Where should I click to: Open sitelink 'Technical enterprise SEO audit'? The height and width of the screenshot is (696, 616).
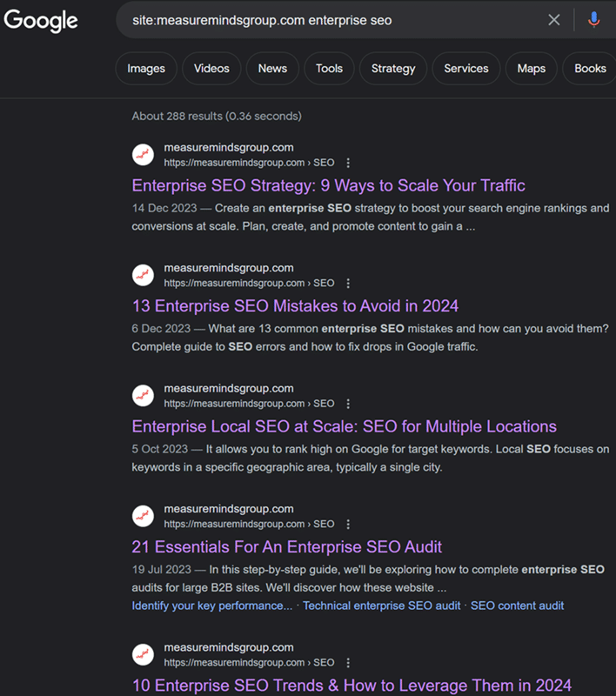(x=382, y=606)
